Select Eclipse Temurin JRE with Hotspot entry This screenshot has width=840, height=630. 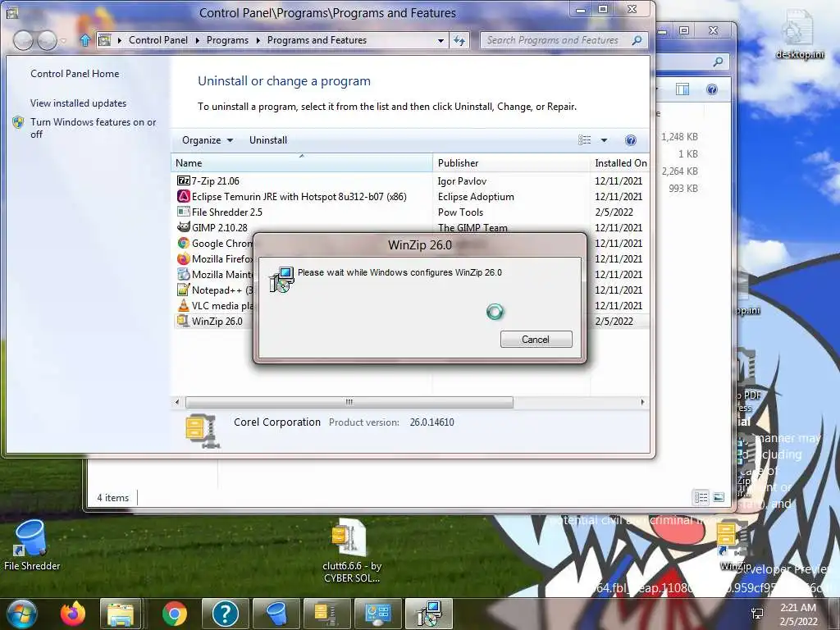410,197
